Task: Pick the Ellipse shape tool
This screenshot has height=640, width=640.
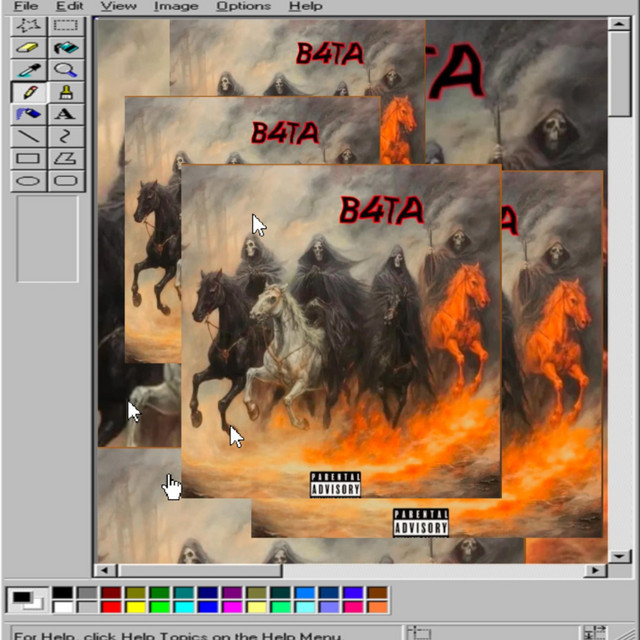Action: tap(28, 181)
